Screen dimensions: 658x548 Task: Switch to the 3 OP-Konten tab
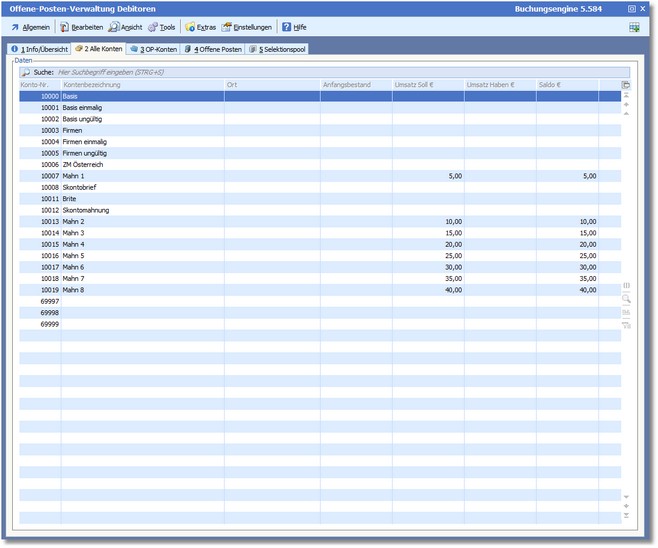pyautogui.click(x=153, y=48)
